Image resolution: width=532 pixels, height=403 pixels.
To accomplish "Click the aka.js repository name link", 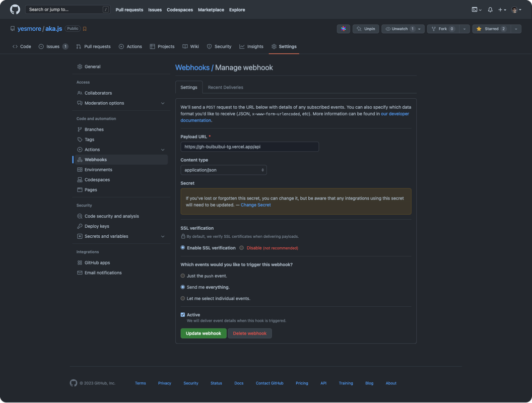I will [53, 29].
